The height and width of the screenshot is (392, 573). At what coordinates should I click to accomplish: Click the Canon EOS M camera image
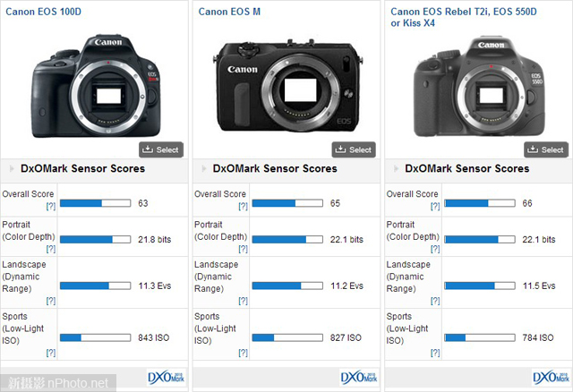[x=288, y=85]
